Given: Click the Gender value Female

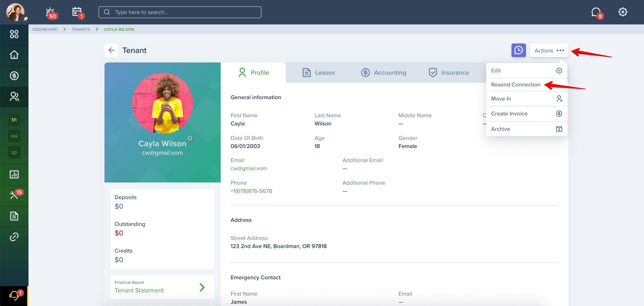Looking at the screenshot, I should coord(407,146).
